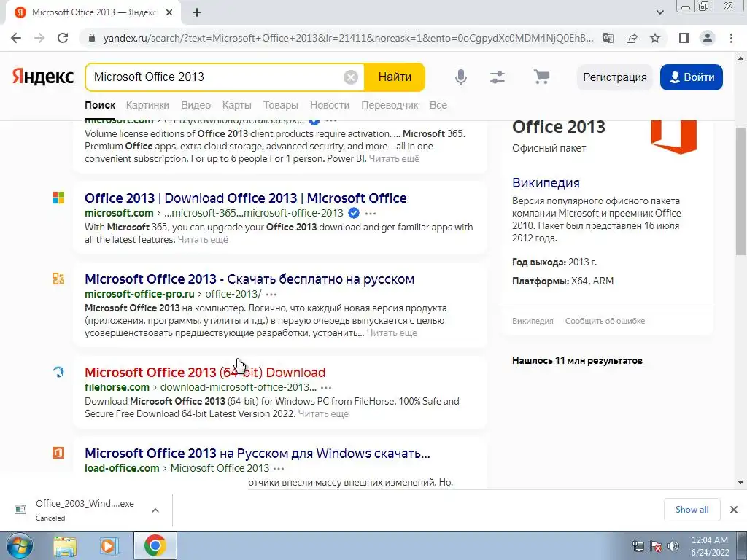747x560 pixels.
Task: Click Show all downloads button
Action: point(692,510)
